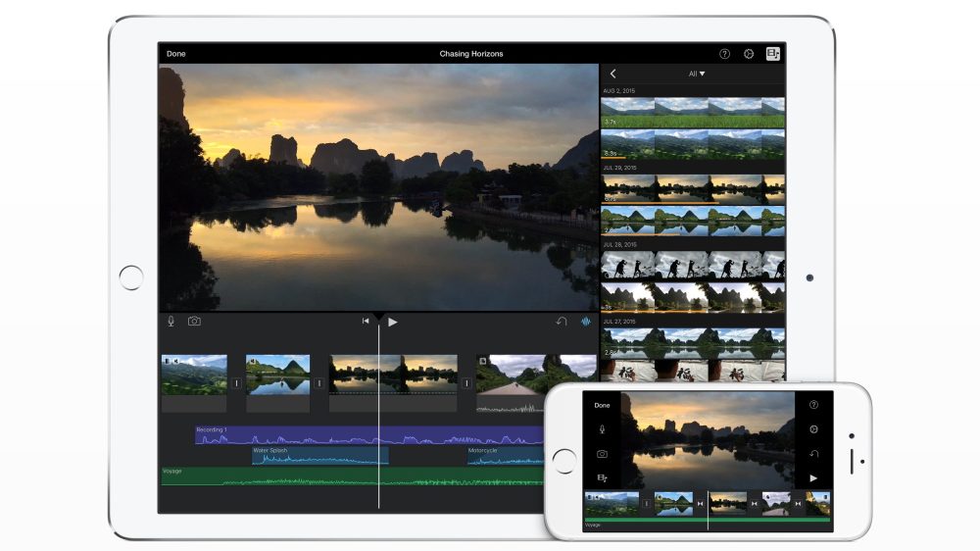
Task: Select the Water Splash audio clip
Action: [319, 456]
